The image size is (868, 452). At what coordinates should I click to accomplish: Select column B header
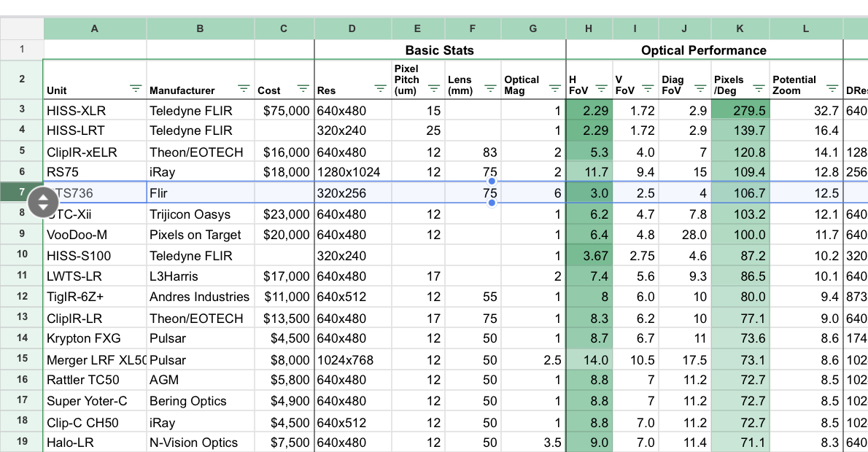coord(201,28)
